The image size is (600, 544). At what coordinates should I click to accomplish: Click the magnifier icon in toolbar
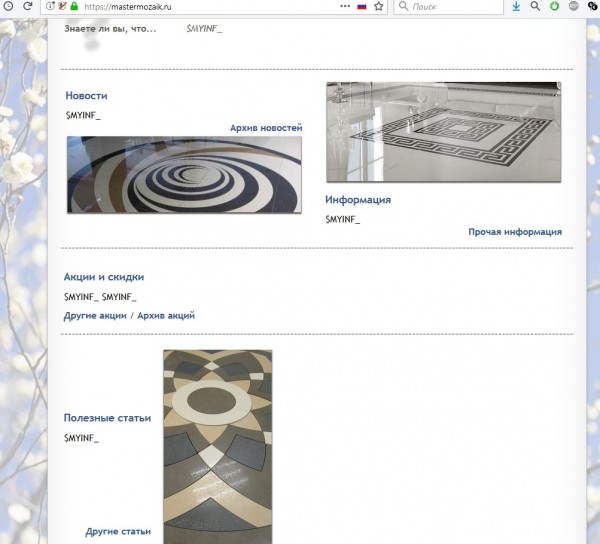tap(535, 6)
